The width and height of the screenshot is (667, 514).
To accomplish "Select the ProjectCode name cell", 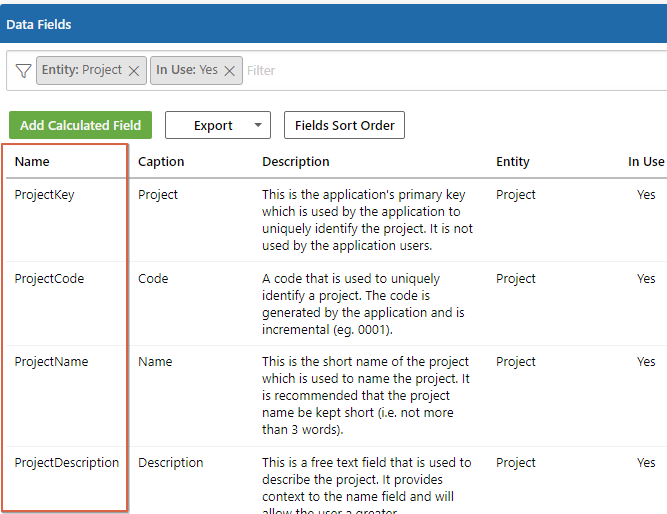I will coord(49,279).
